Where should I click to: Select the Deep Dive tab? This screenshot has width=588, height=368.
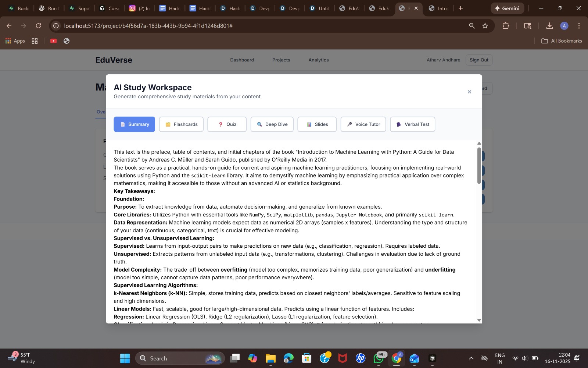272,124
